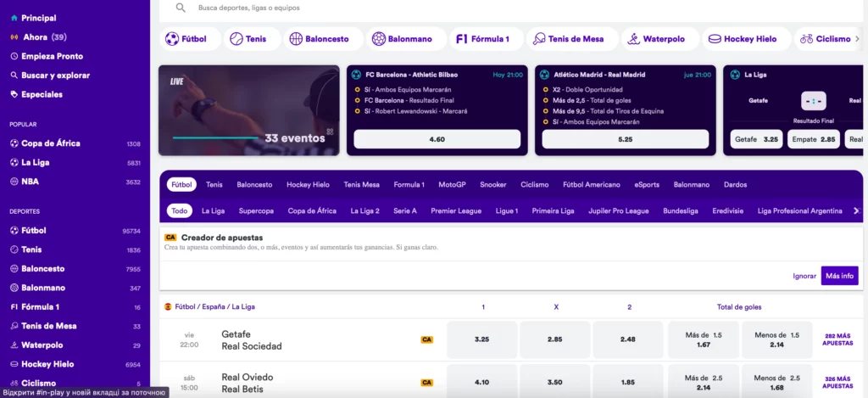Viewport: 868px width, 398px height.
Task: Click the basketball icon in Baloncesto pill
Action: coord(296,39)
